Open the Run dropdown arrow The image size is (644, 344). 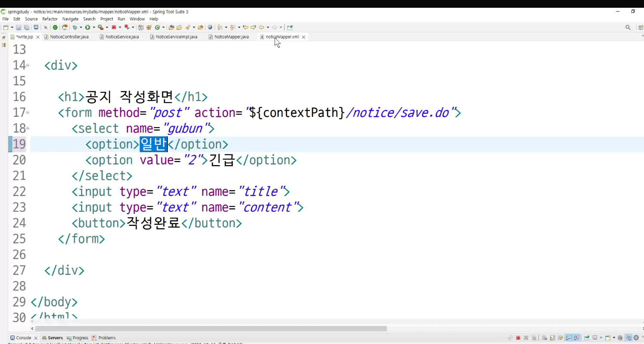[x=94, y=27]
